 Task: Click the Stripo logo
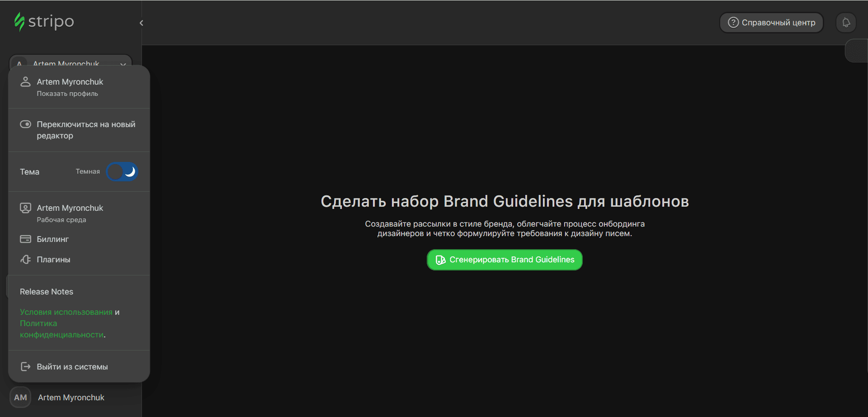coord(44,22)
